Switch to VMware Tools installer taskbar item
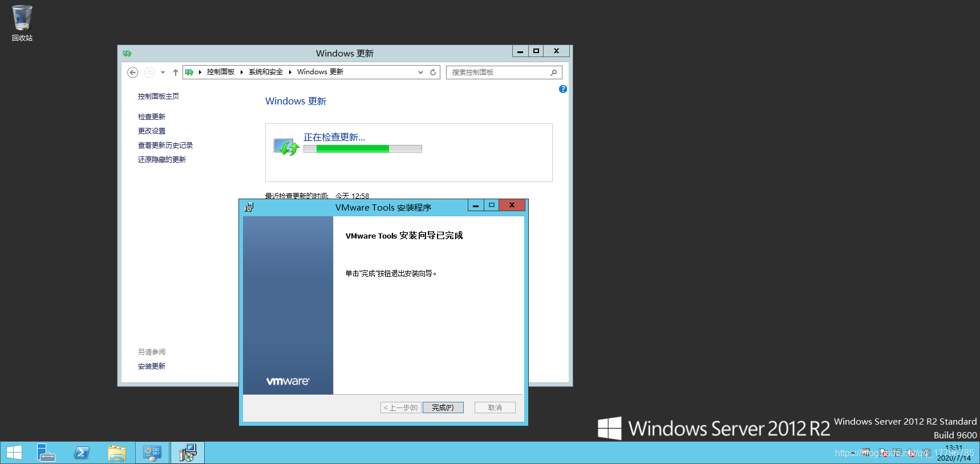980x464 pixels. [188, 453]
